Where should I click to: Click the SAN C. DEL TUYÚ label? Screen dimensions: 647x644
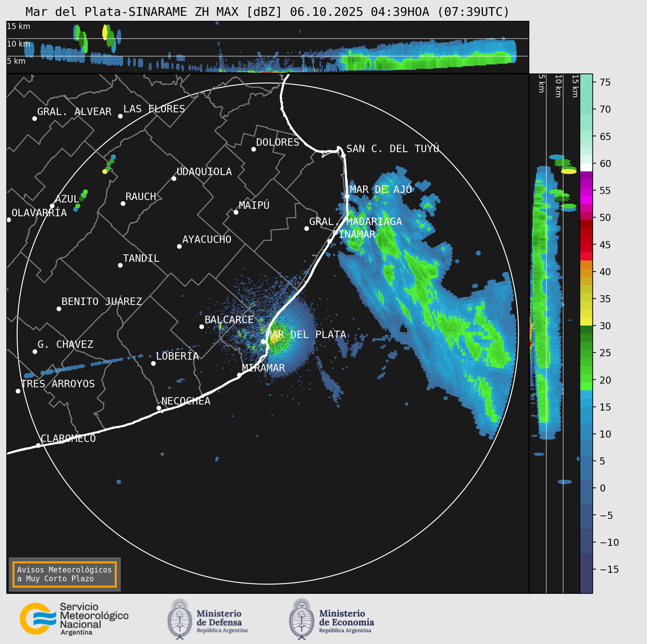[x=393, y=148]
